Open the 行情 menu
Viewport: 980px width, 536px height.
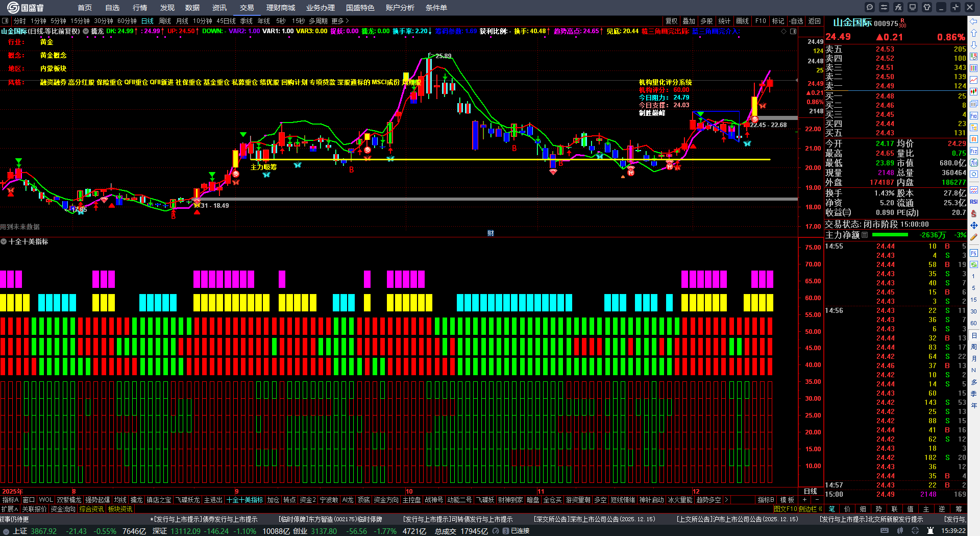click(140, 8)
